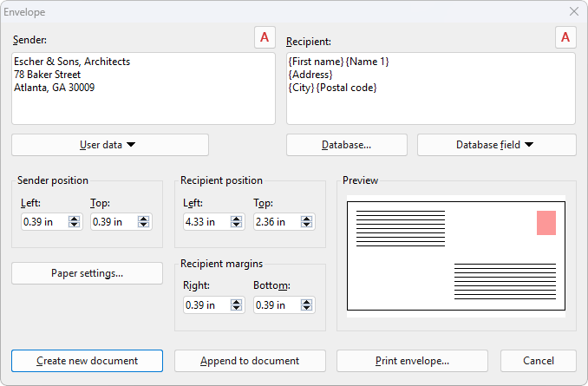Decrease Sender position Top value
The width and height of the screenshot is (588, 386).
click(x=144, y=225)
